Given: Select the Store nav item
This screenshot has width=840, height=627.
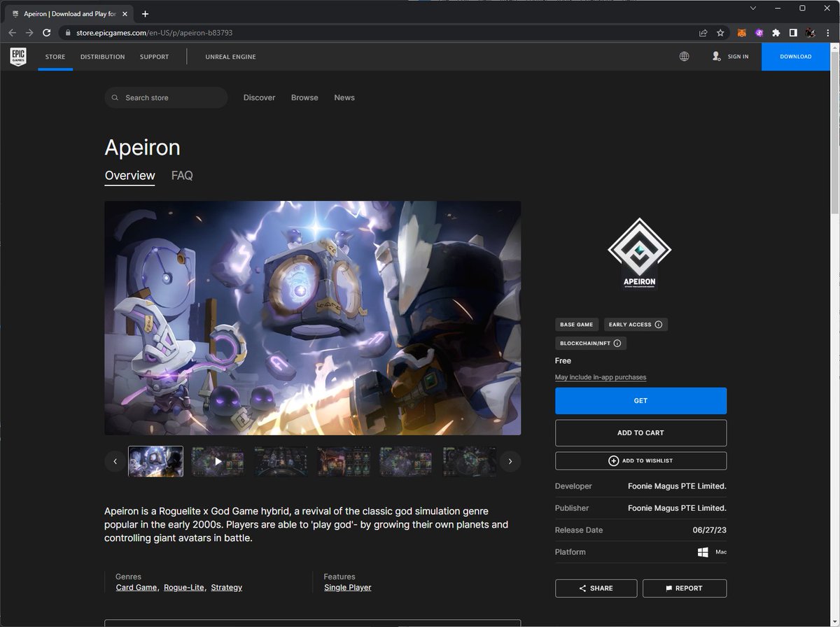Looking at the screenshot, I should 55,57.
